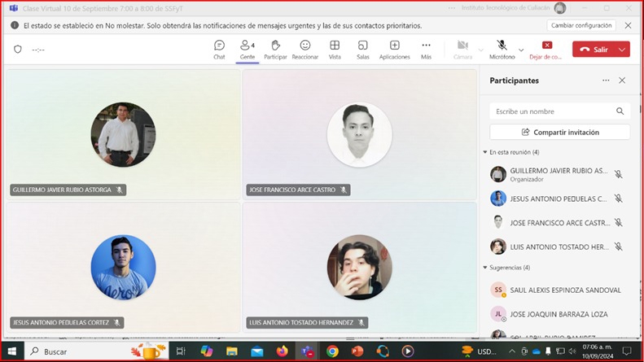The width and height of the screenshot is (644, 362).
Task: Click the search magnifier in participants panel
Action: 620,111
